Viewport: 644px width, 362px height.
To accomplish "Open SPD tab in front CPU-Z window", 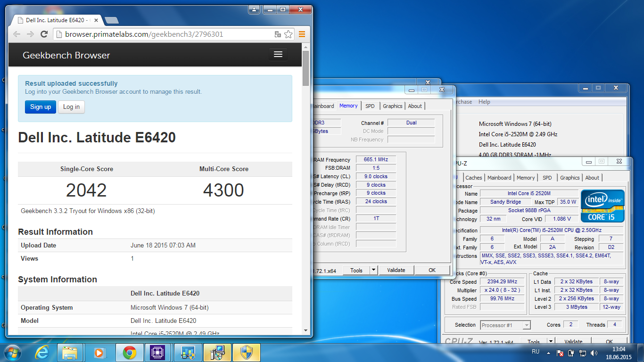I will (x=547, y=178).
